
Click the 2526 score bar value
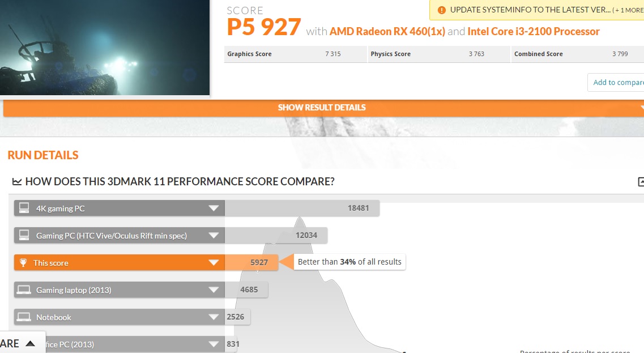pyautogui.click(x=235, y=317)
